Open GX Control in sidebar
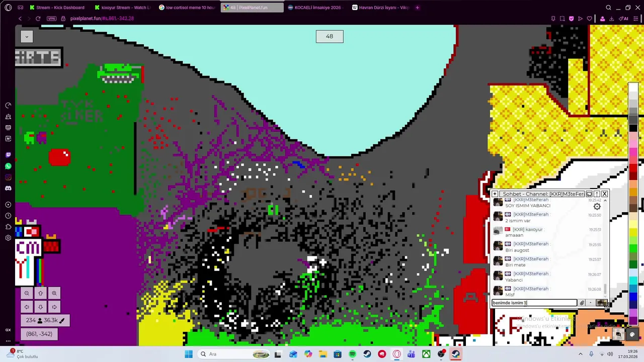Screen dimensions: 644x362 pyautogui.click(x=8, y=330)
